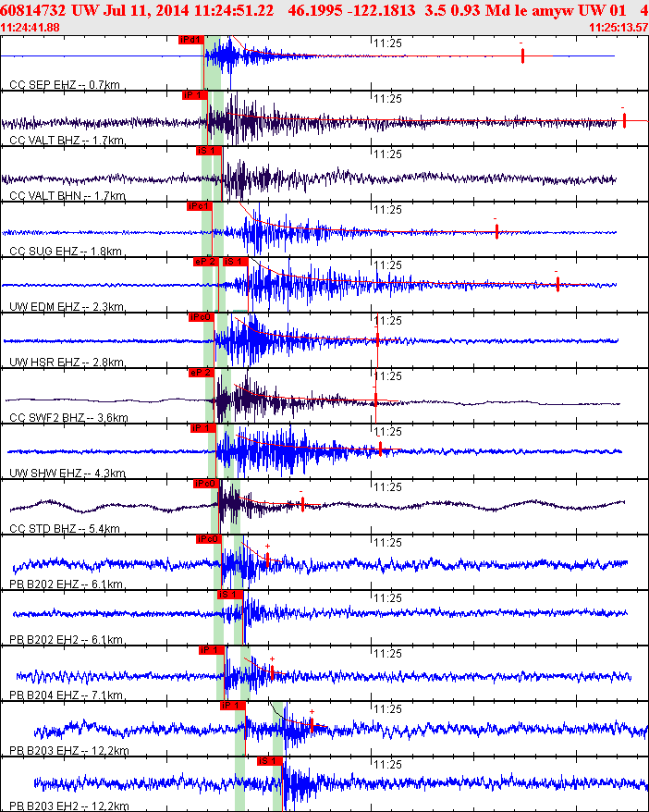Click the start time 11:24:41.88 label
The image size is (649, 812).
pos(30,28)
